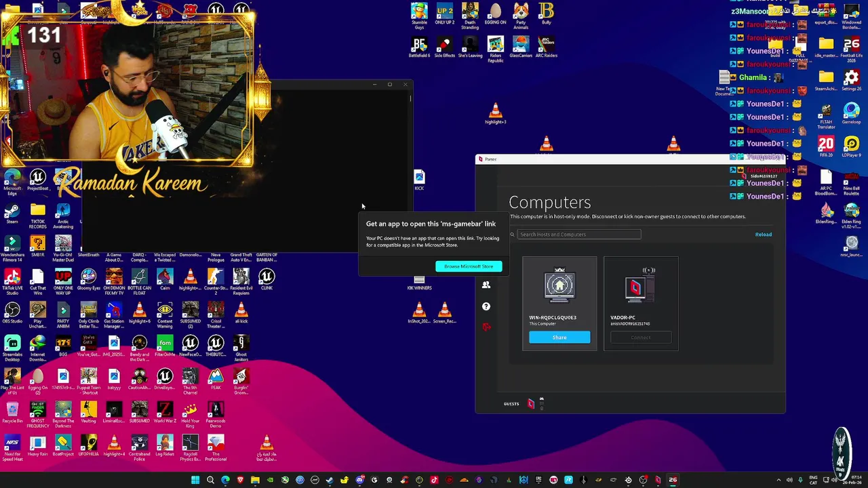
Task: Select the LDPlayer 9 desktop shortcut
Action: 851,146
